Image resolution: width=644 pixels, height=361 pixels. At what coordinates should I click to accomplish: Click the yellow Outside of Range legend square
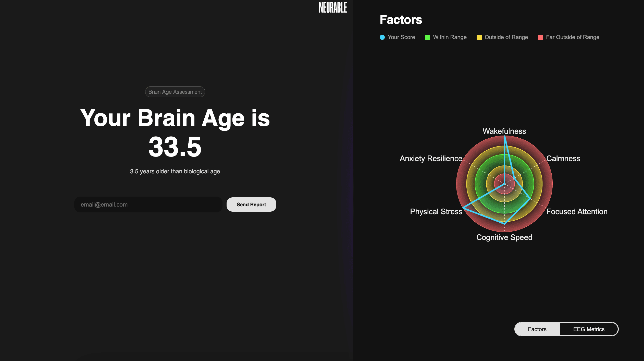[479, 37]
